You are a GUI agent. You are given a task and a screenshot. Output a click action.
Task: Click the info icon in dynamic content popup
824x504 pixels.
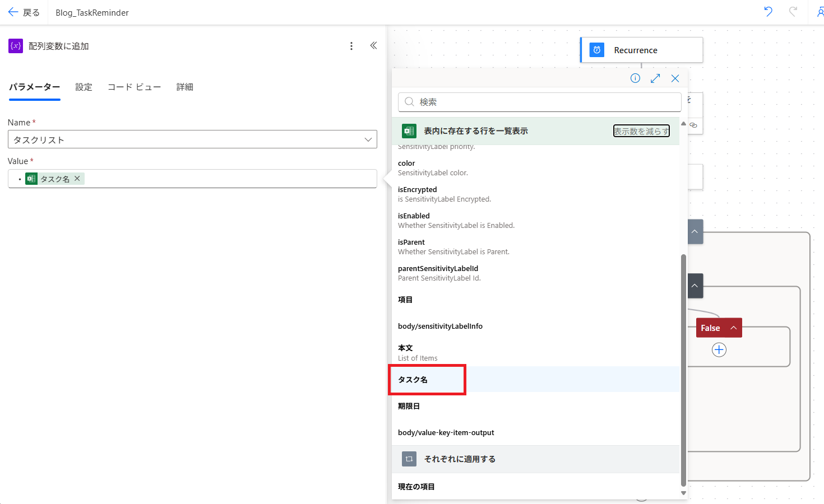pyautogui.click(x=635, y=78)
